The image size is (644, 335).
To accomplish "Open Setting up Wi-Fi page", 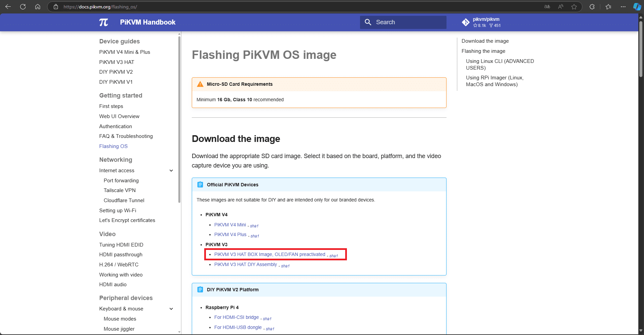I will 118,211.
